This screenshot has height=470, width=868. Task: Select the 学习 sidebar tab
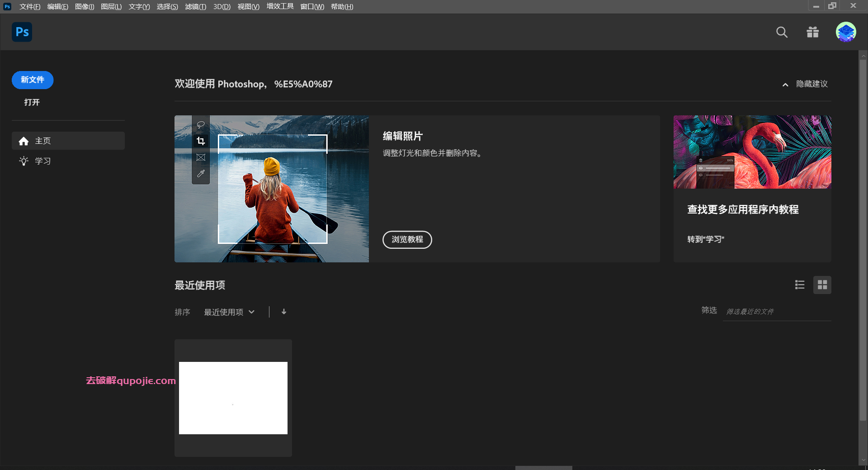[x=68, y=161]
